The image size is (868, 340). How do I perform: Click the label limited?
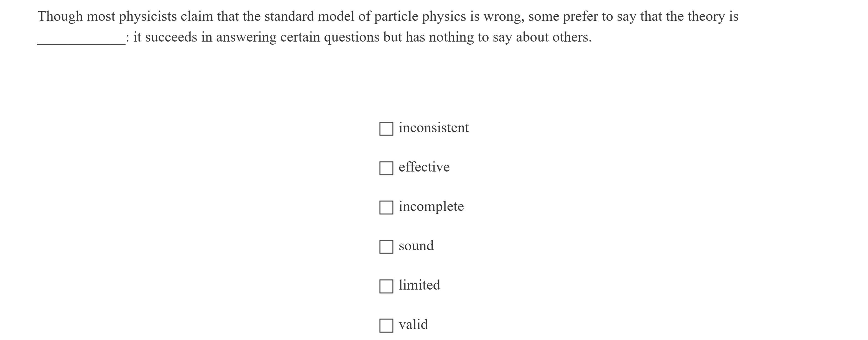coord(419,285)
